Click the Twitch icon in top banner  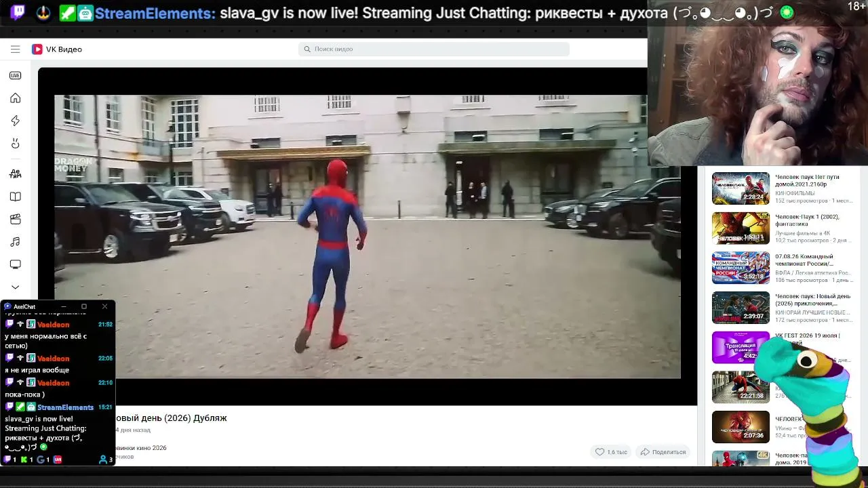(x=18, y=12)
